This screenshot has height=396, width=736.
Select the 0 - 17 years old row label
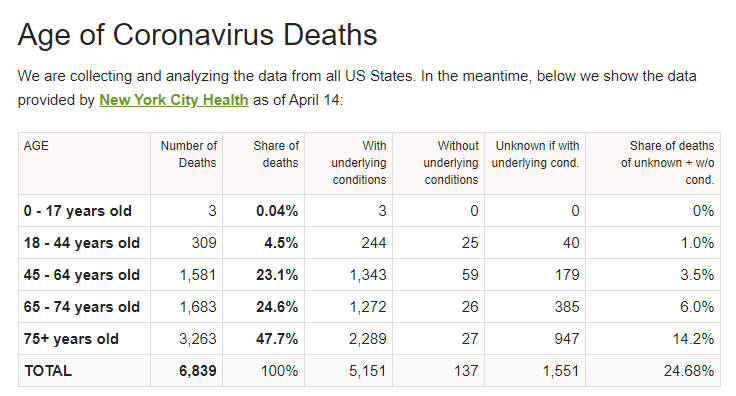[77, 211]
